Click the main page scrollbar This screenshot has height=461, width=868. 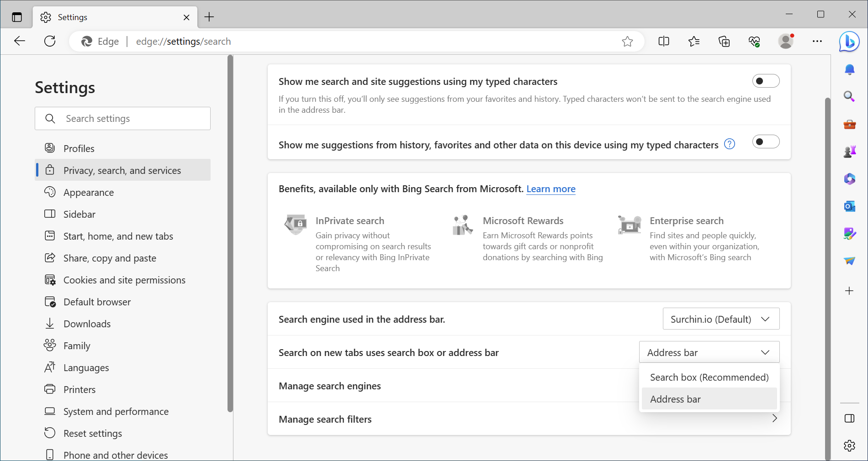[827, 278]
